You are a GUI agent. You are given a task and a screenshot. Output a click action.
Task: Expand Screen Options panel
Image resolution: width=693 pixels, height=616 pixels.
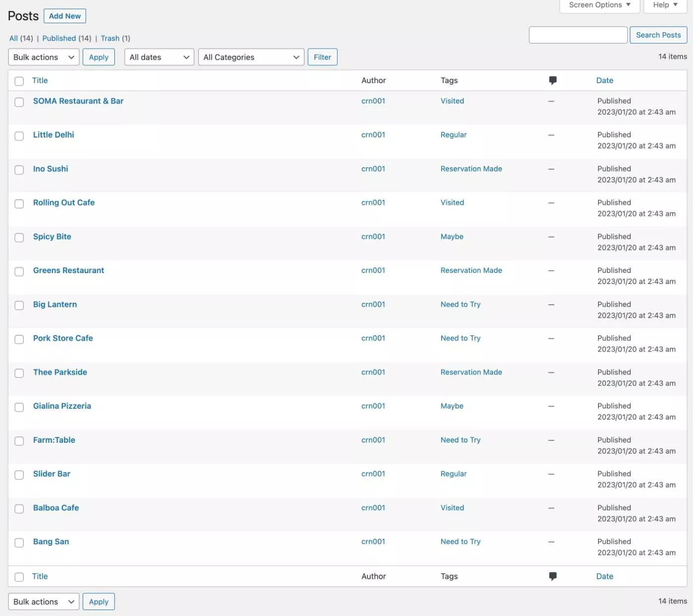(x=599, y=5)
